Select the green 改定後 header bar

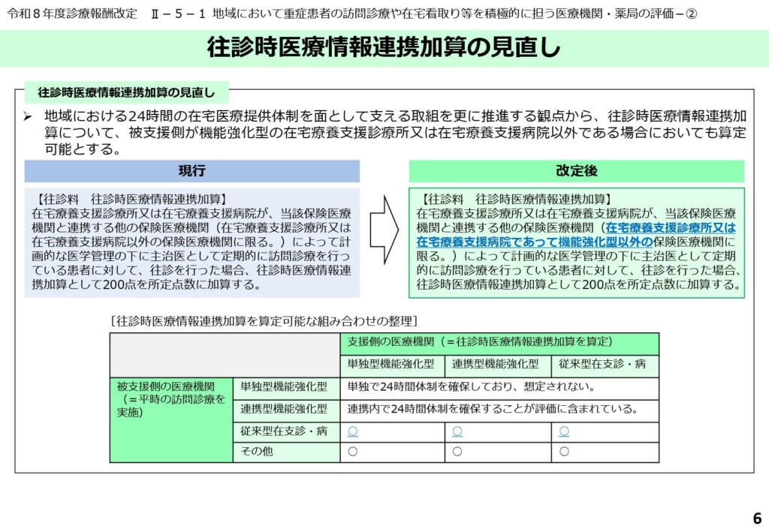[x=576, y=171]
